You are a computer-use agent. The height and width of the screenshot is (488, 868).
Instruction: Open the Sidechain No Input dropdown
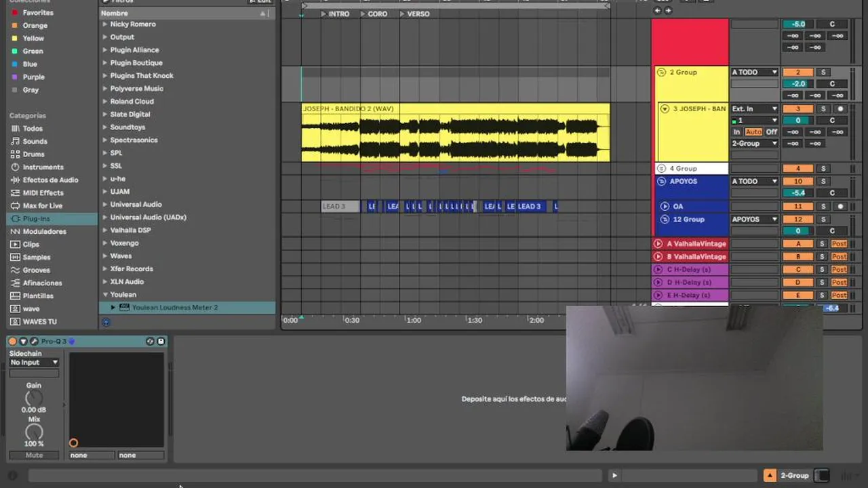tap(34, 363)
